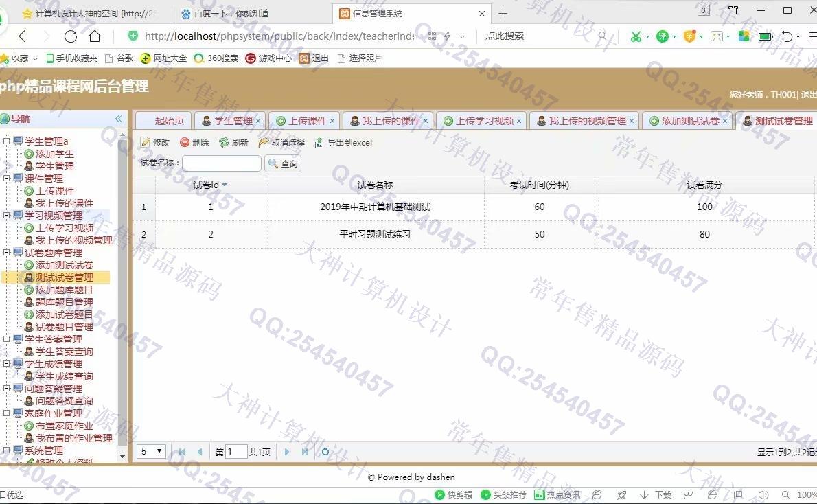Collapse the 学生管理a tree node
This screenshot has height=504, width=817.
[x=6, y=141]
